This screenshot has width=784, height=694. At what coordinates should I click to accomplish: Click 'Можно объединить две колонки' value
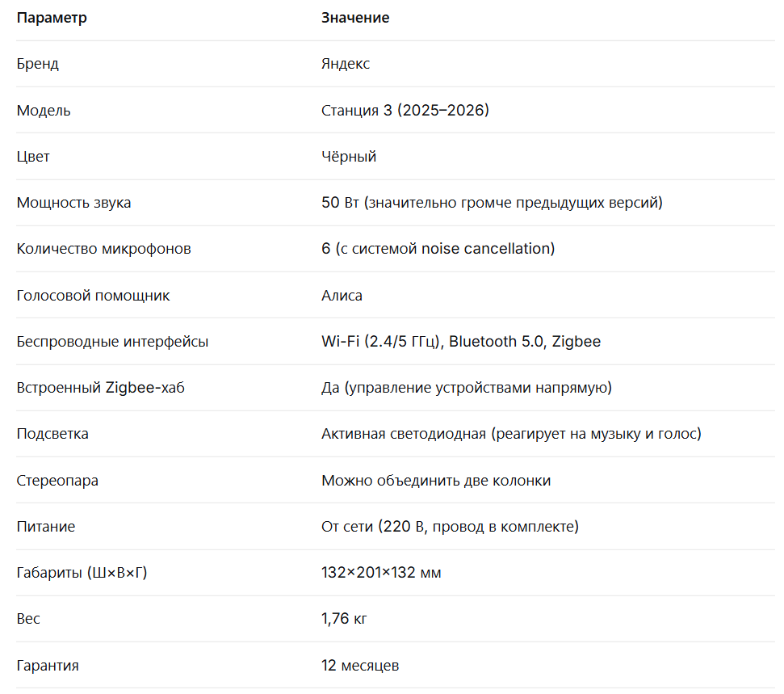click(436, 481)
